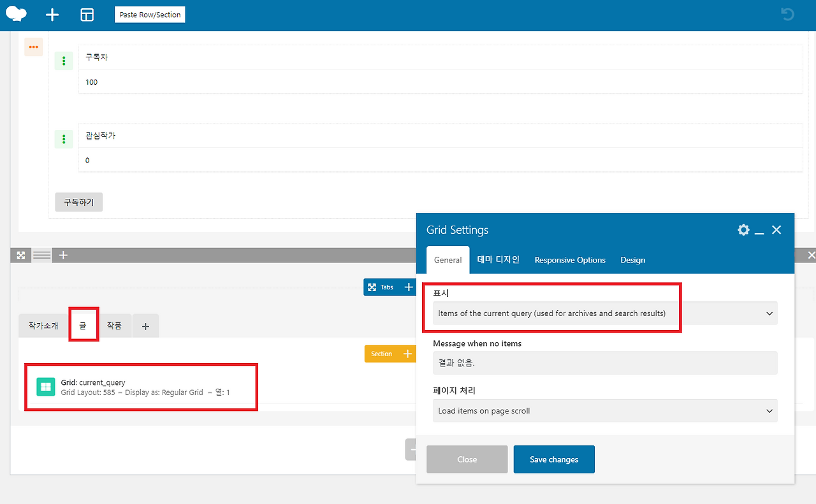The width and height of the screenshot is (816, 504).
Task: Undo the last change
Action: click(x=788, y=14)
